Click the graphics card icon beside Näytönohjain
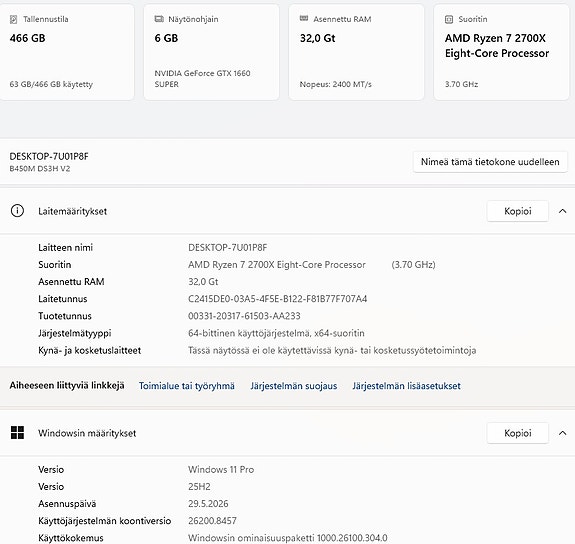Screen dimensions: 575x544 pyautogui.click(x=159, y=19)
